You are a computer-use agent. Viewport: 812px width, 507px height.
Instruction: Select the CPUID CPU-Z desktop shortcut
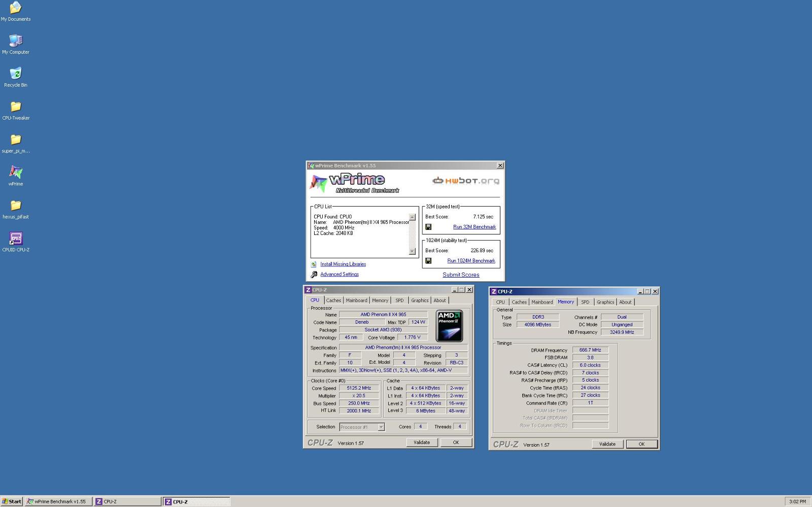16,239
